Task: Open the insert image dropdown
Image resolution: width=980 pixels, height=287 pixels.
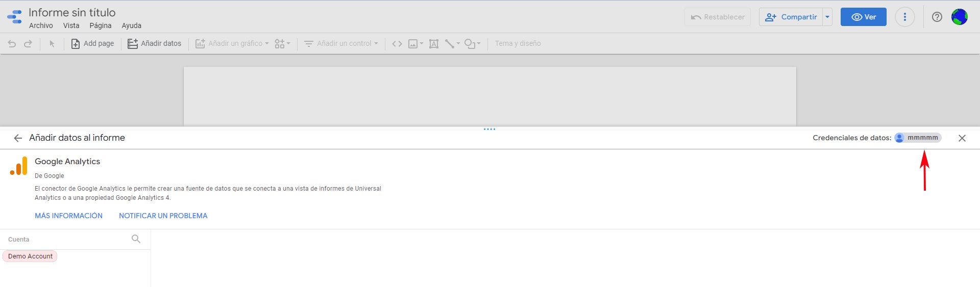Action: [x=415, y=44]
